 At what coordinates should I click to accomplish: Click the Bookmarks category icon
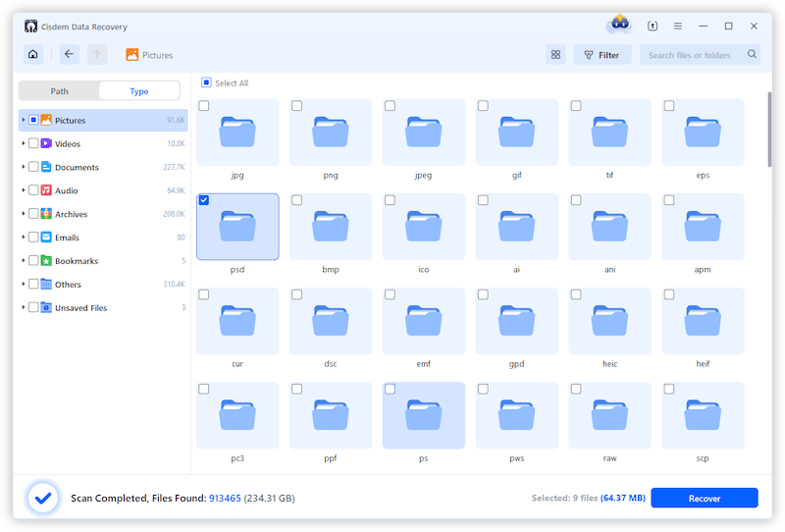[46, 260]
